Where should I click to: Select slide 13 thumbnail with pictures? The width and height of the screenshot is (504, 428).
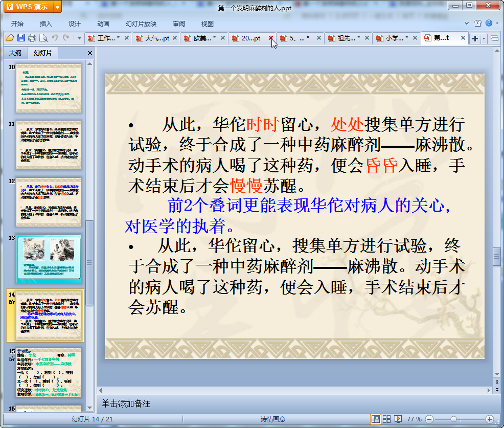[x=49, y=259]
